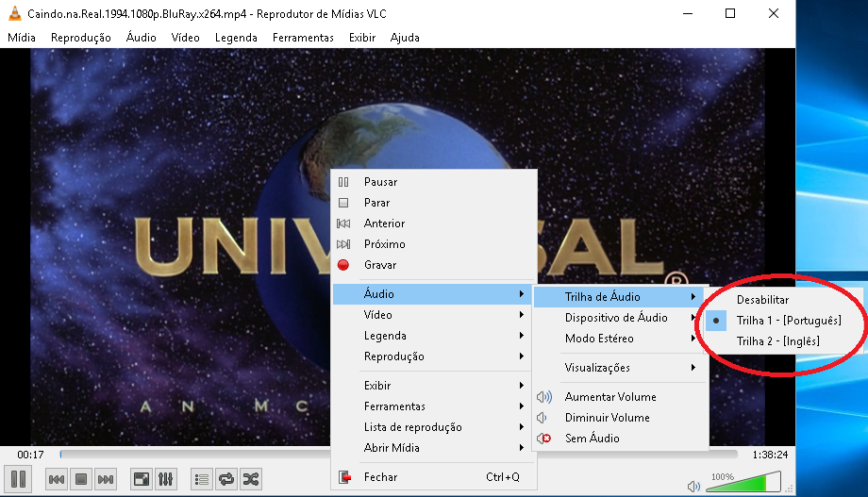The width and height of the screenshot is (868, 497).
Task: Open the Áudio menu in menu bar
Action: tap(142, 38)
